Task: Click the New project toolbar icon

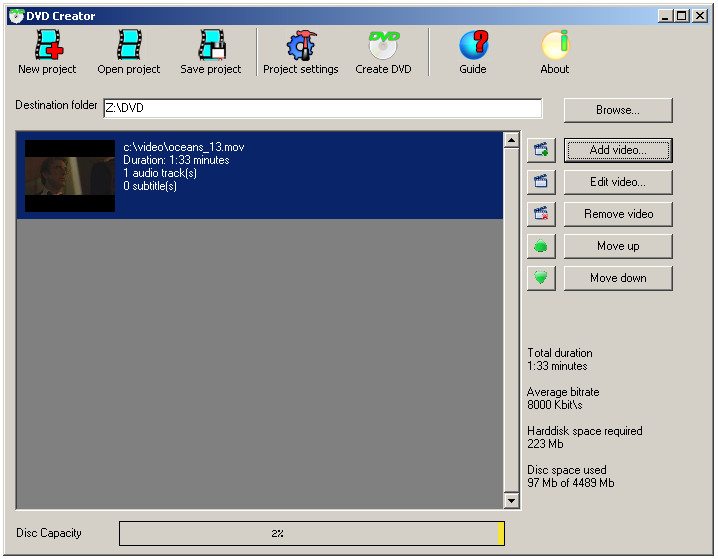Action: coord(49,45)
